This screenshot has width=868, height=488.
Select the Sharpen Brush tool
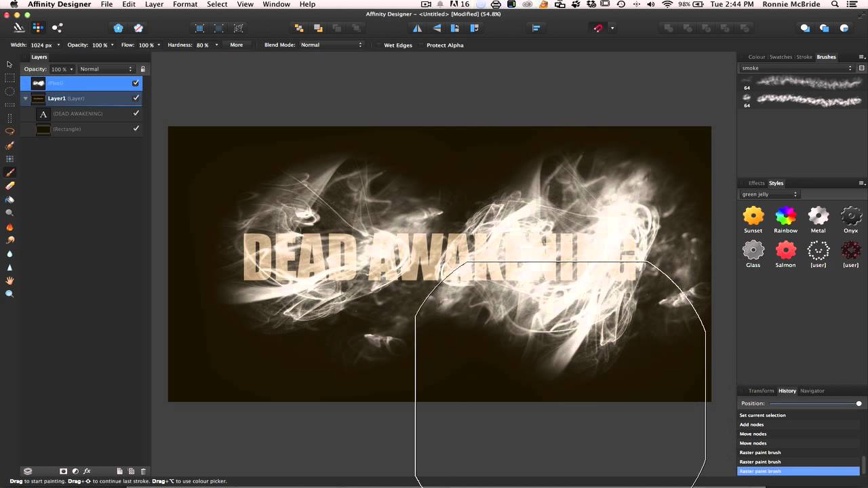pos(9,267)
